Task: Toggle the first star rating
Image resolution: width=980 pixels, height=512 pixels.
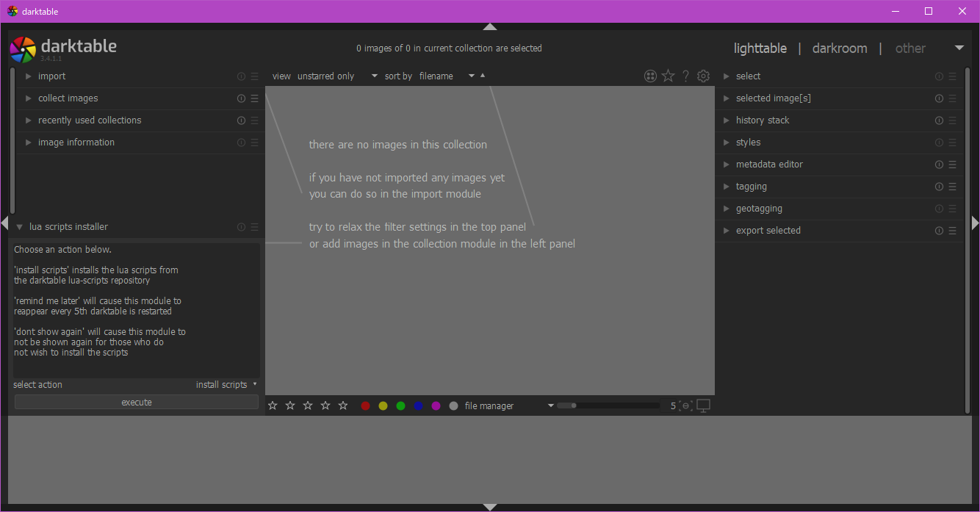Action: pyautogui.click(x=273, y=405)
